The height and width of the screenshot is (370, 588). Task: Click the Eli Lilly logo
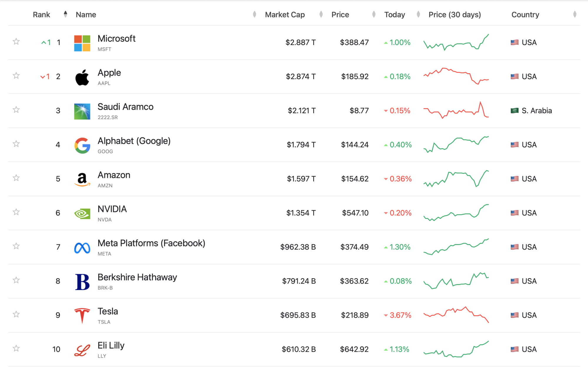[x=82, y=350]
